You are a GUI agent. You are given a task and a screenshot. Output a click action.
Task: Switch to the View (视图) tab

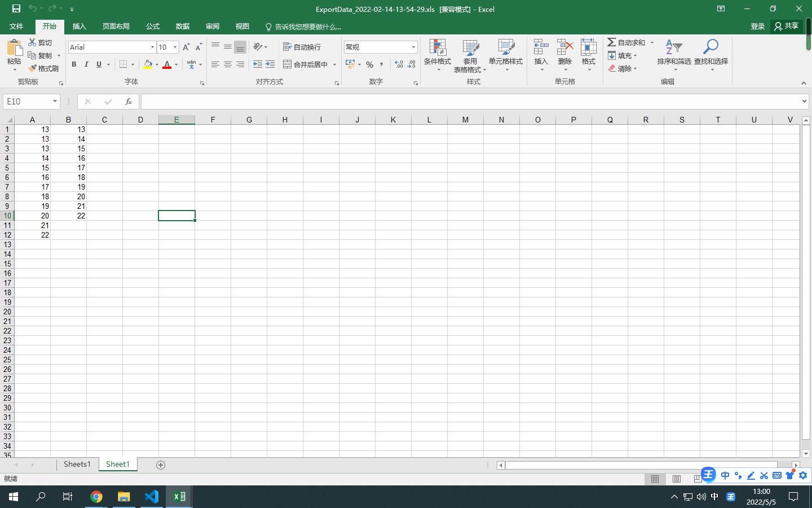(x=242, y=27)
